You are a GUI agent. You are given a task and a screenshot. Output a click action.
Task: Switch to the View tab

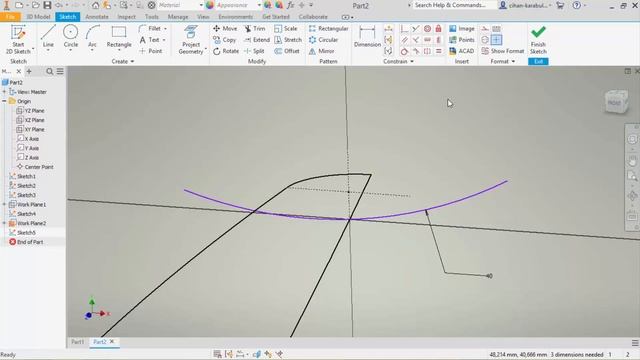click(x=203, y=17)
